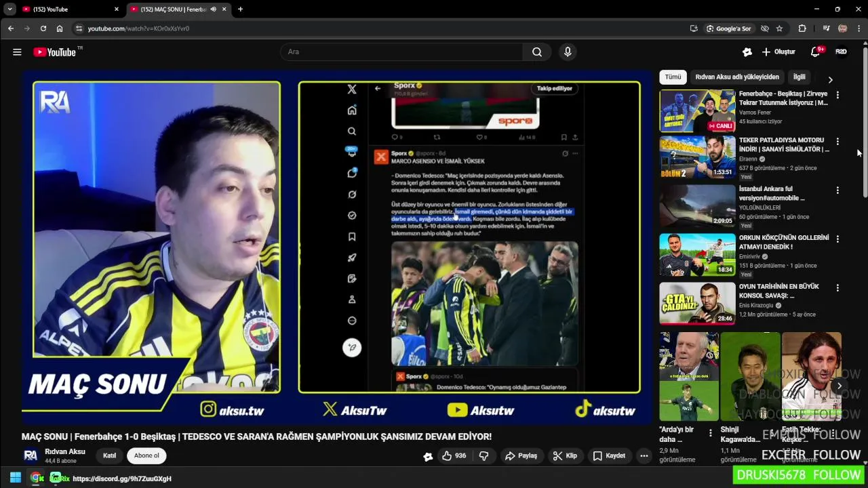
Task: Open the Emiriviv channel name
Action: coord(749,257)
